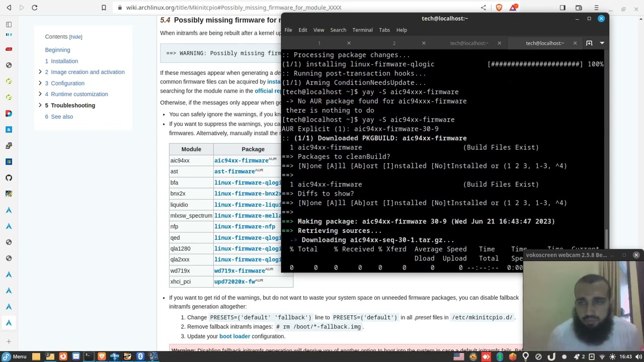This screenshot has height=362, width=644.
Task: Add a new tab in vertical tabs
Action: click(x=9, y=342)
